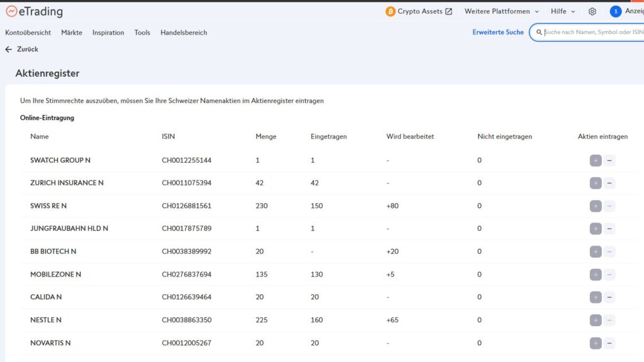Screen dimensions: 644x362
Task: Go back using the Zurück arrow
Action: coord(9,49)
